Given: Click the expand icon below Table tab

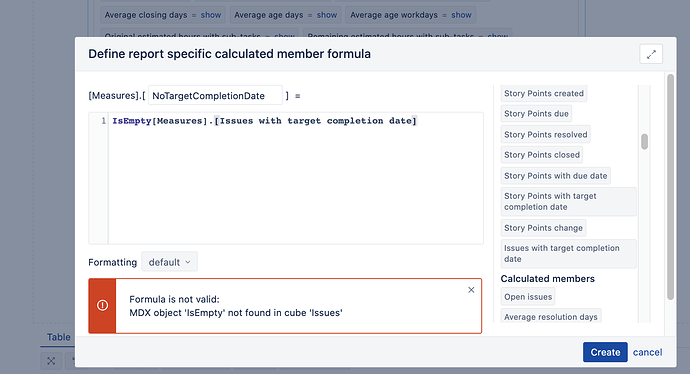Looking at the screenshot, I should click(51, 361).
